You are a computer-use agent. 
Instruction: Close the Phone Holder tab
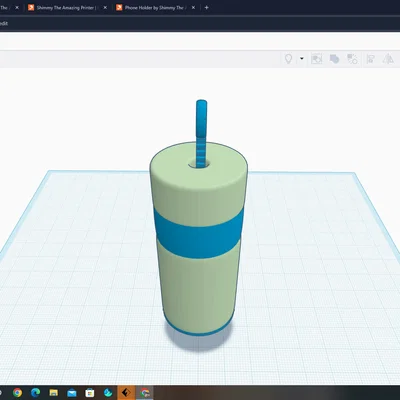pyautogui.click(x=193, y=7)
